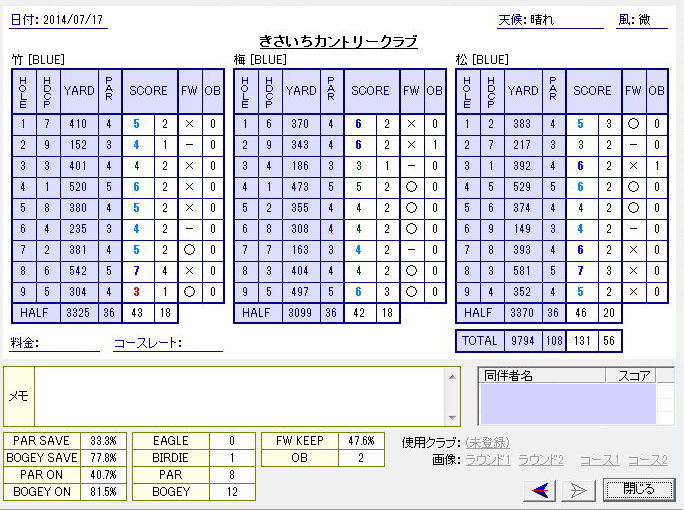Viewport: 684px width, 510px height.
Task: Click the BOGEY count 12 cell
Action: tap(232, 492)
